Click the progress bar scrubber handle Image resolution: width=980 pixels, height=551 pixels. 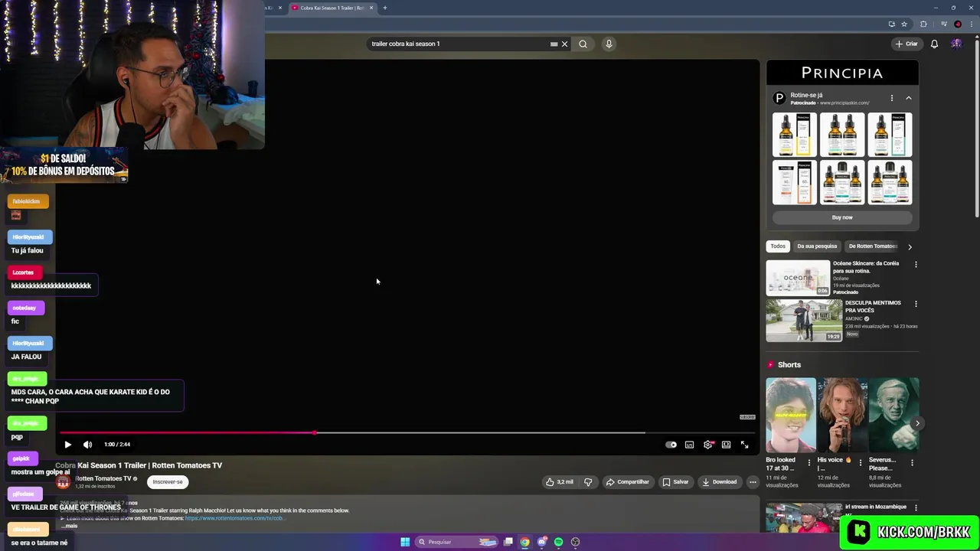coord(315,433)
